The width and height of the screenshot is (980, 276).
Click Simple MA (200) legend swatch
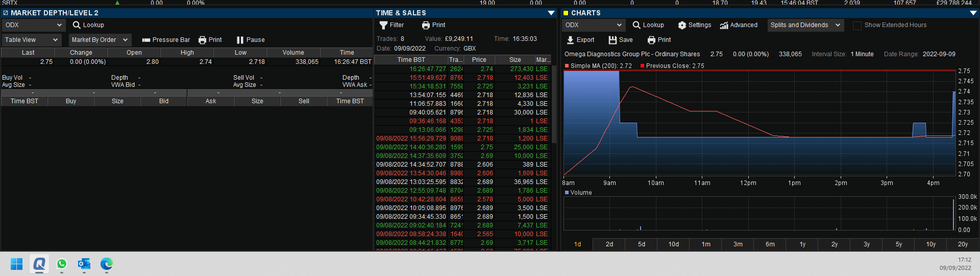click(x=567, y=66)
